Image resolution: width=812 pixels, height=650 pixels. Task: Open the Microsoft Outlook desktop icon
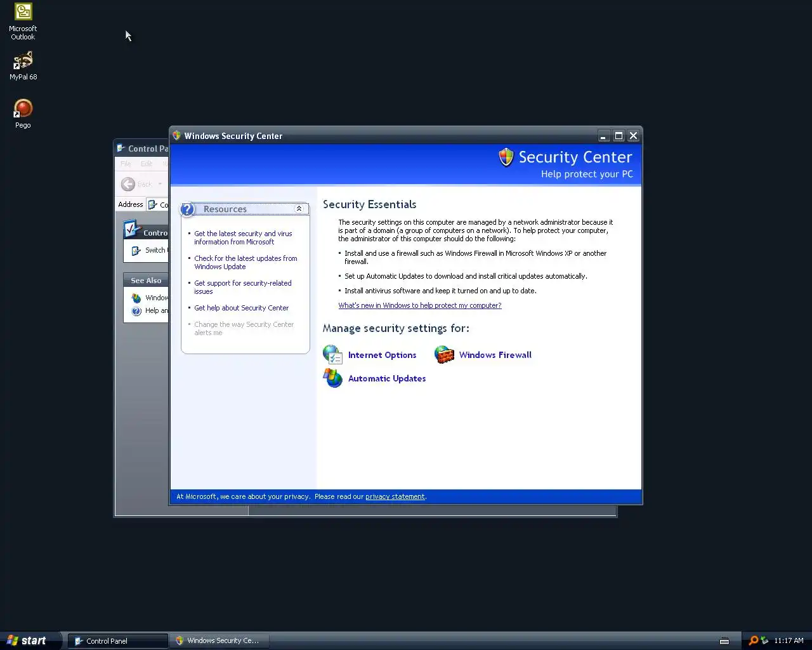pyautogui.click(x=23, y=21)
